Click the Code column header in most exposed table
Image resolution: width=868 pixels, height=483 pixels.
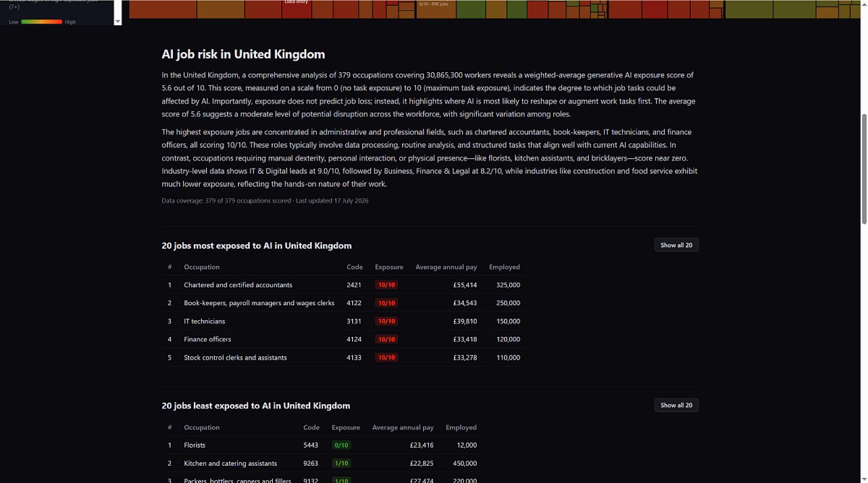point(354,267)
